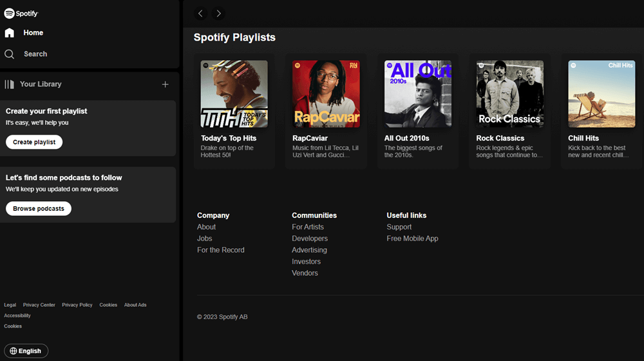This screenshot has height=361, width=644.
Task: Open the Today's Top Hits cover art
Action: tap(234, 93)
